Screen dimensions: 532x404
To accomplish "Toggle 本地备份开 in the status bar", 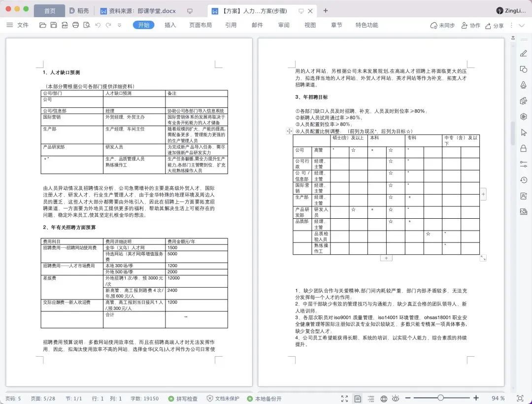I will (265, 399).
